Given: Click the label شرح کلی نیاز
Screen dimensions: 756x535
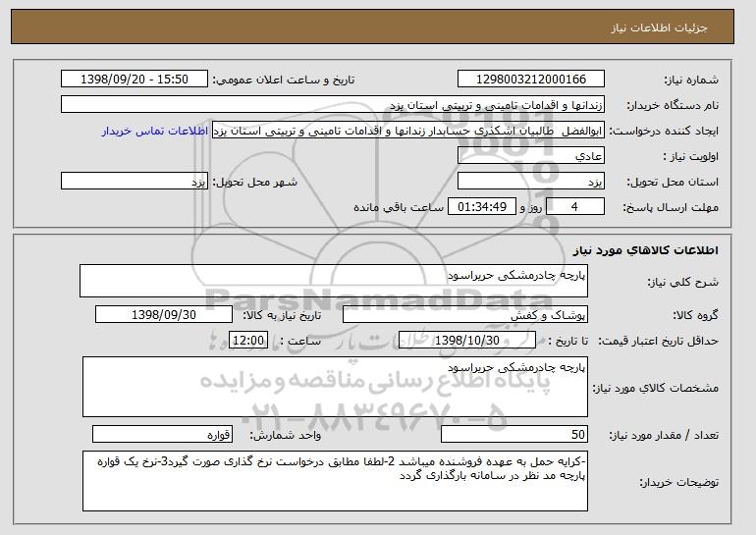Looking at the screenshot, I should 682,282.
